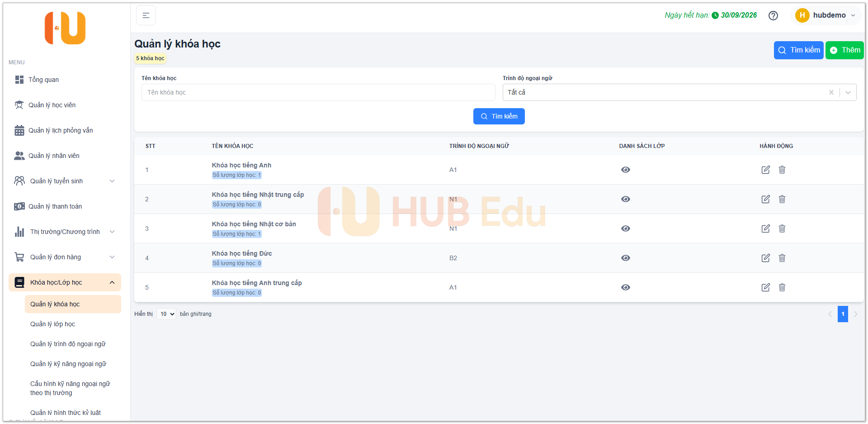Viewport: 868px width, 424px height.
Task: Open the help question mark icon
Action: click(773, 15)
